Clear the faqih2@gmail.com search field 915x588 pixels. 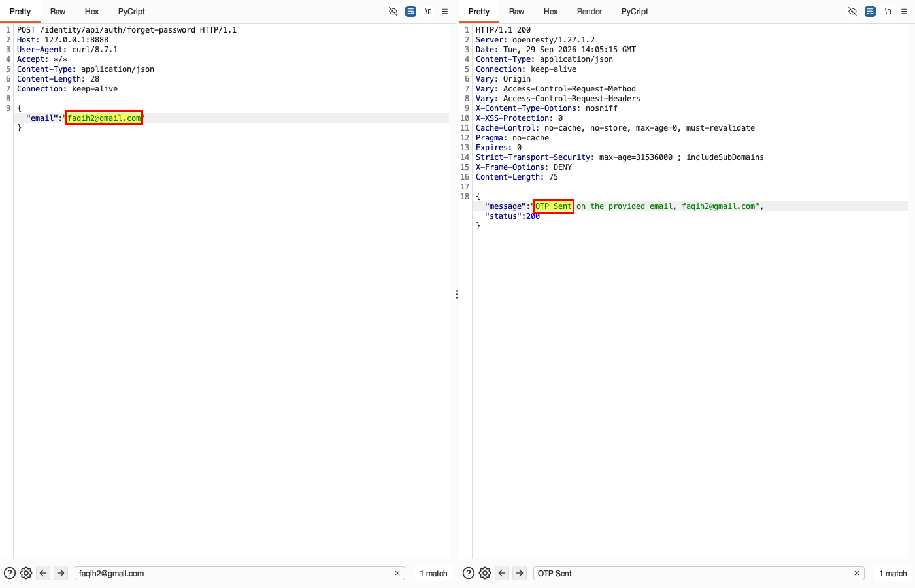(x=397, y=573)
